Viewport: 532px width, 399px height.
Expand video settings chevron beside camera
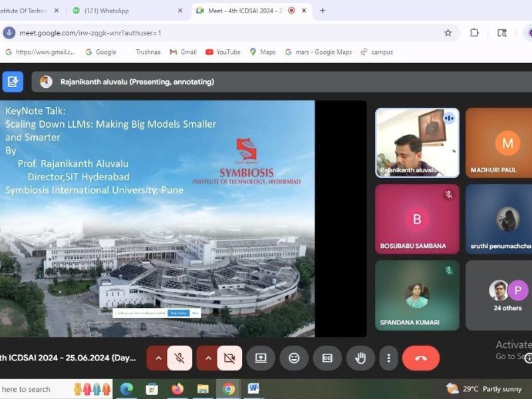click(x=207, y=358)
